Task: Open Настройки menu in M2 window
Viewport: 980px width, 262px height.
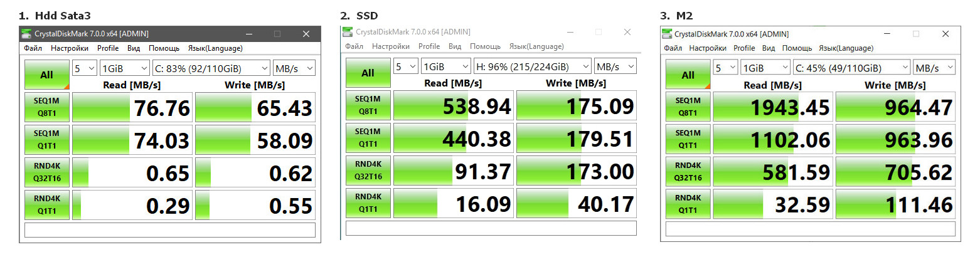Action: (x=708, y=48)
